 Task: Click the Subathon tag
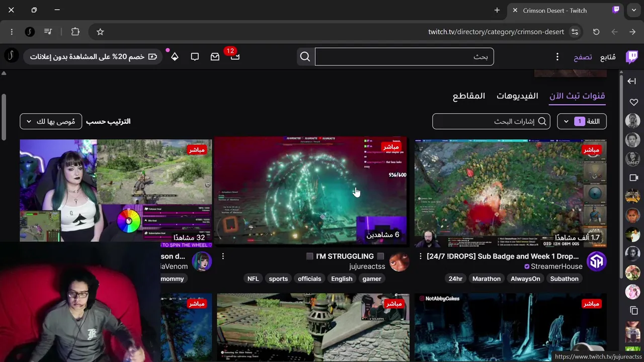pos(564,279)
